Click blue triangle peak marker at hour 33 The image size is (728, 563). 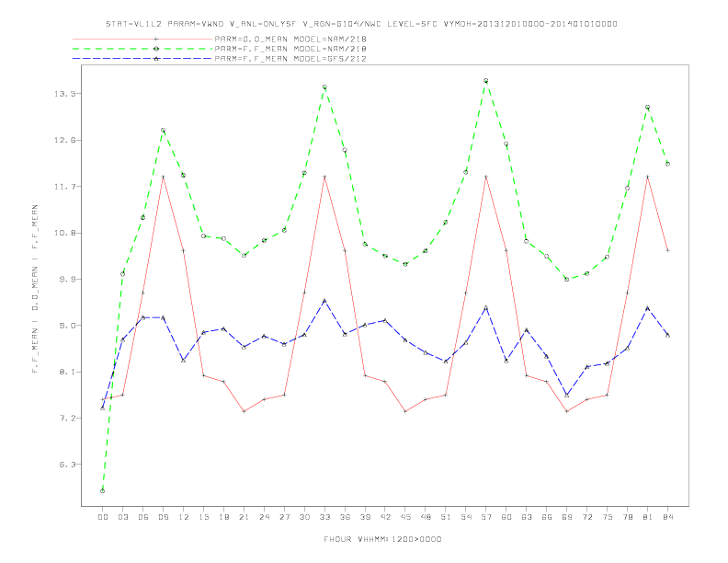pos(324,301)
